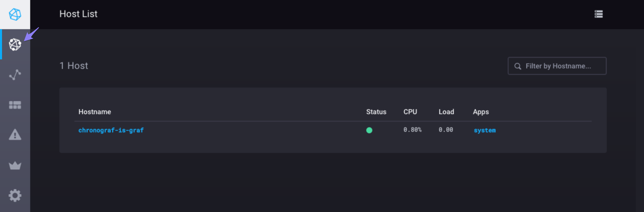Click the Apps column header
Viewport: 644px width, 212px height.
coord(481,112)
